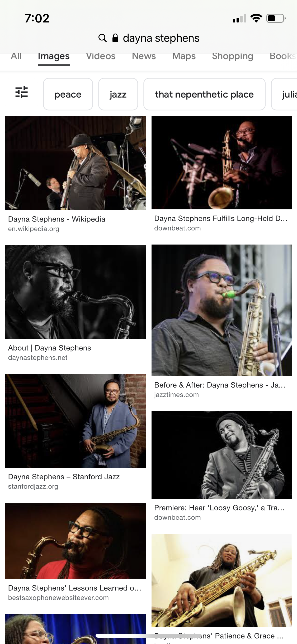Tap the search magnifier icon
This screenshot has width=297, height=644.
(102, 38)
